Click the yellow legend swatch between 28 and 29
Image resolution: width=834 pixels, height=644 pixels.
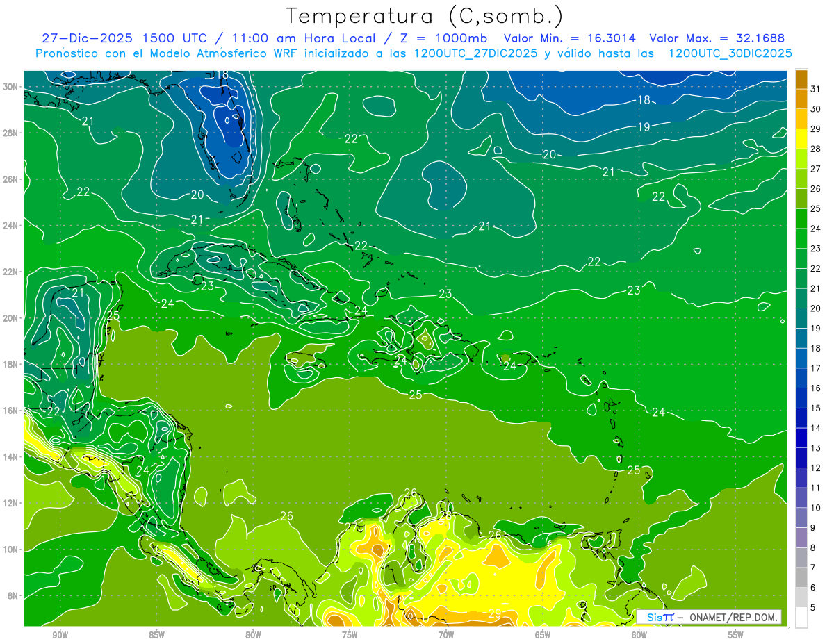coord(801,139)
